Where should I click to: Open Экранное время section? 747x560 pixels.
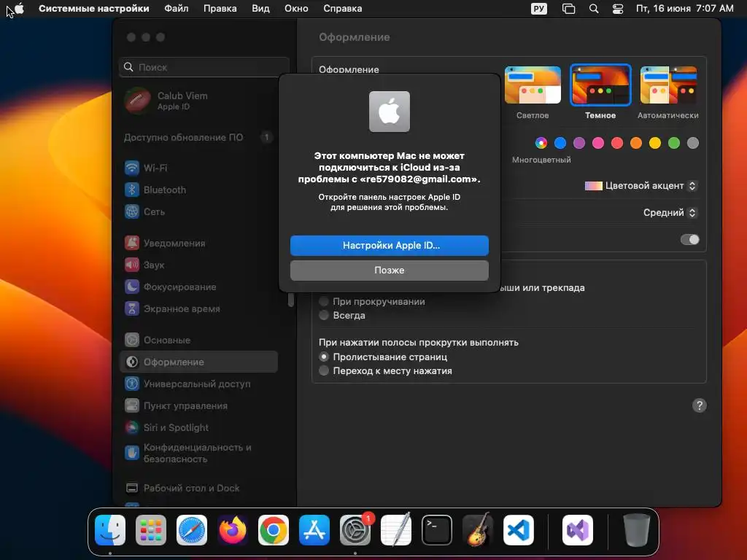pos(198,308)
